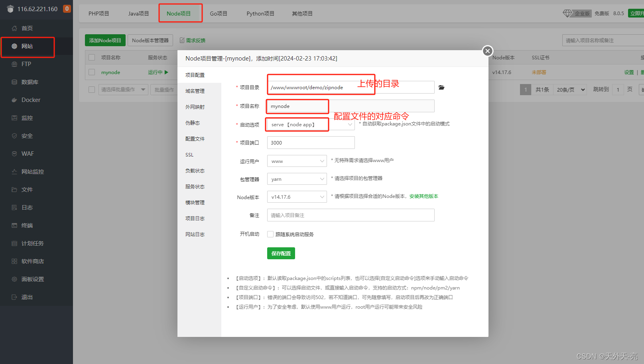This screenshot has height=364, width=644.
Task: Switch to the Node项目 tab
Action: pos(179,14)
